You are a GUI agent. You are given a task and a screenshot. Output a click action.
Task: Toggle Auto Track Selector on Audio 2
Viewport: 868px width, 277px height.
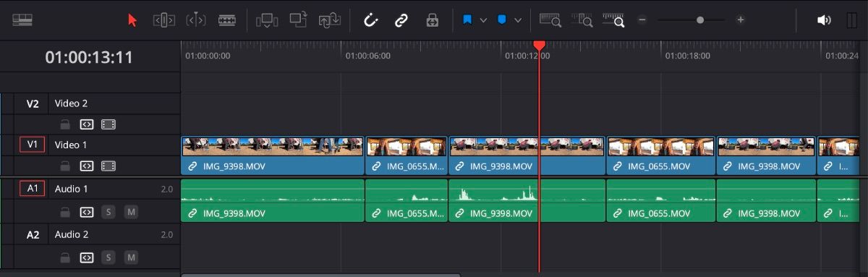pyautogui.click(x=87, y=257)
